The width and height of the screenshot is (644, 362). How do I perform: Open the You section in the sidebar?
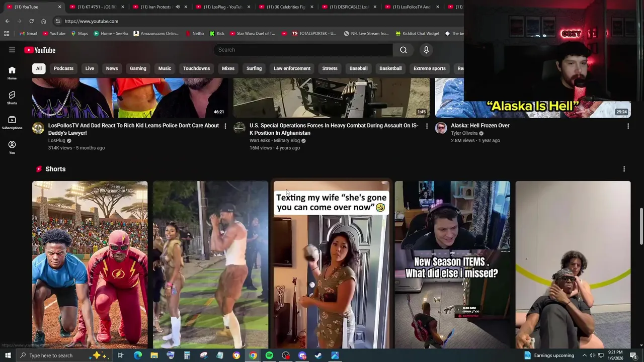point(12,147)
